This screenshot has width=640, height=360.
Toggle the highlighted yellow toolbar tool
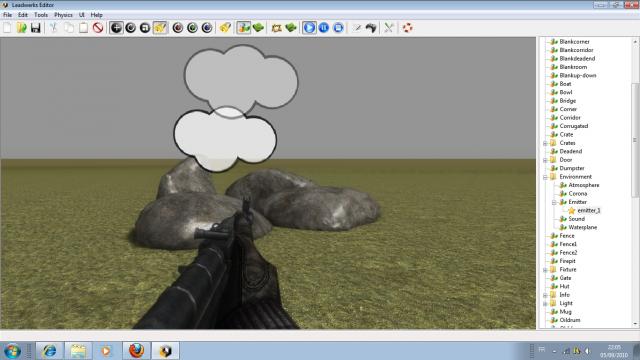pos(160,28)
